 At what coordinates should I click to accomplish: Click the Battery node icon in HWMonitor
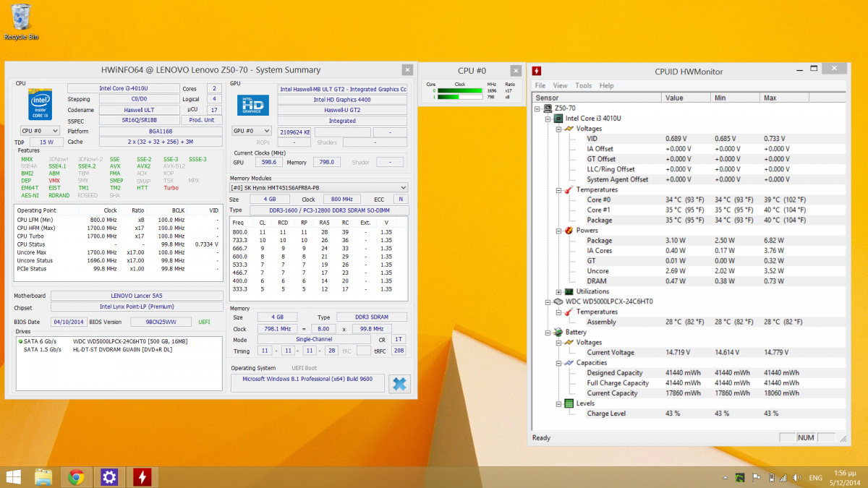click(558, 333)
